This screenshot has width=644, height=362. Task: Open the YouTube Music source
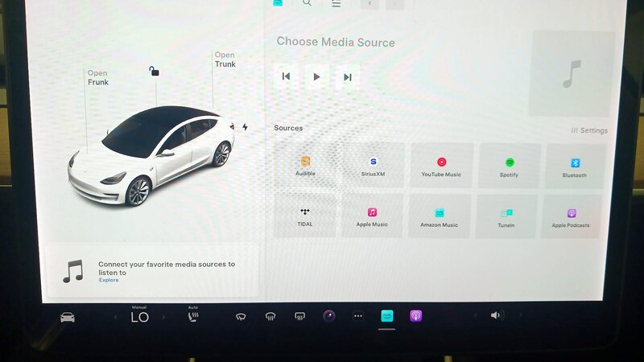point(441,166)
